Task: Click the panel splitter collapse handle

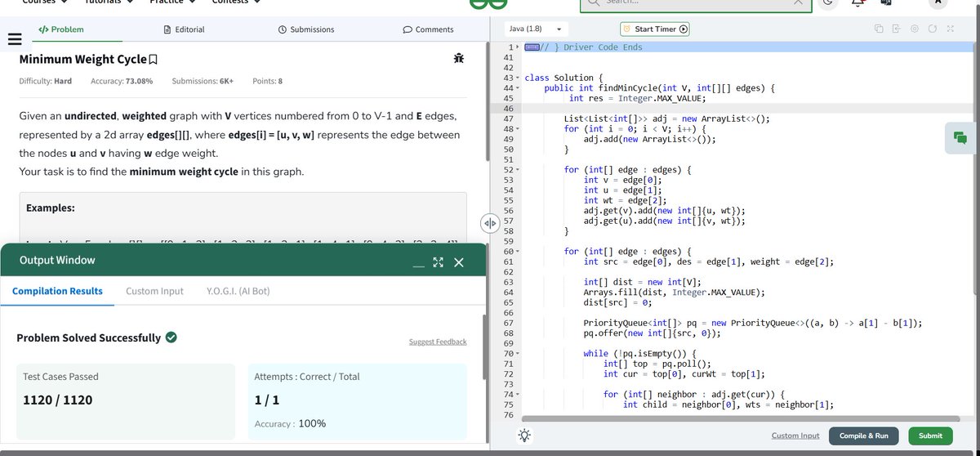Action: pos(490,222)
